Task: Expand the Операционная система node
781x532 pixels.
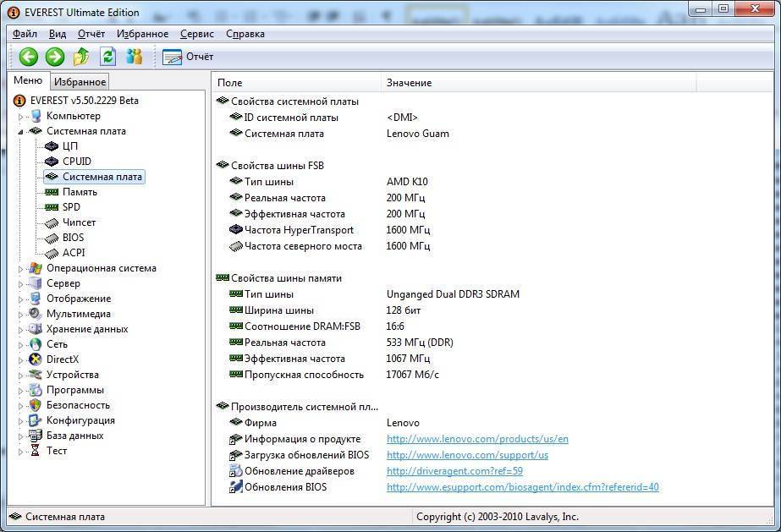Action: pyautogui.click(x=20, y=269)
